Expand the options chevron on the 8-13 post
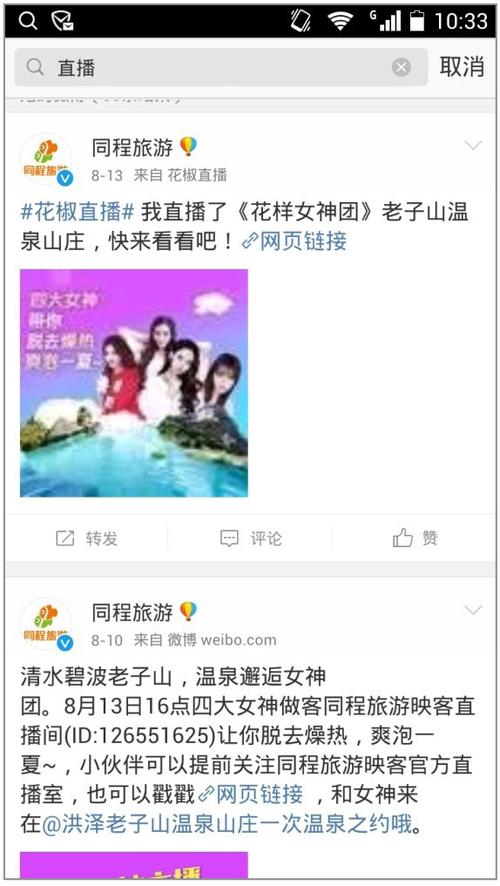This screenshot has height=886, width=500. click(x=473, y=145)
